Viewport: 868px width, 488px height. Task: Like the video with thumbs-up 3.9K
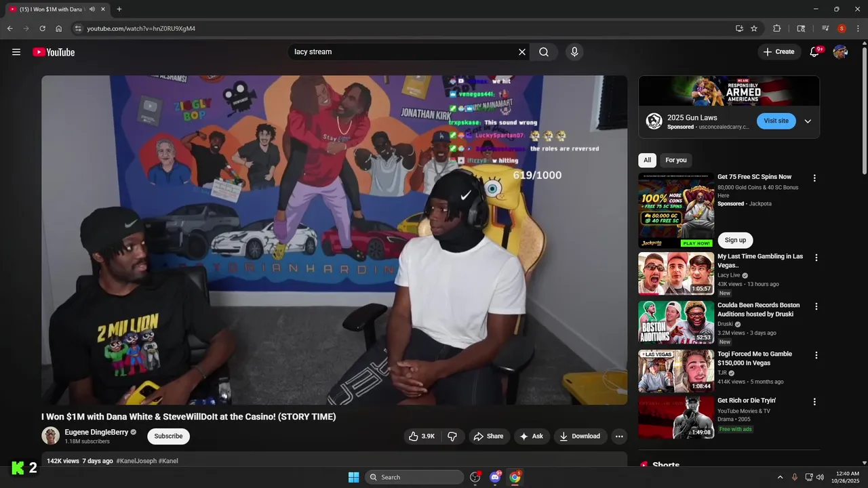point(421,436)
